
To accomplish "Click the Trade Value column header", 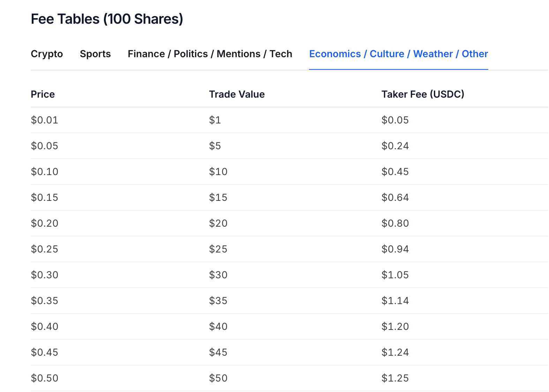I will [x=236, y=94].
